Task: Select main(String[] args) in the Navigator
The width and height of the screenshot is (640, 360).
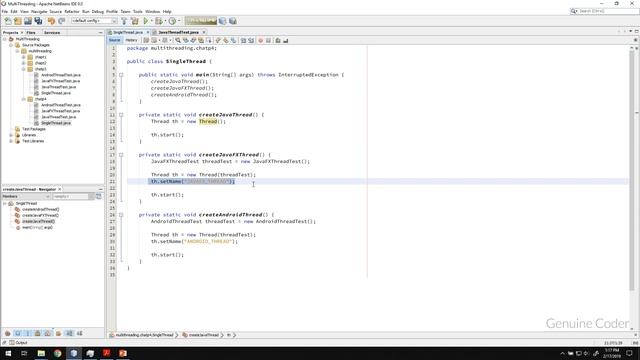Action: pos(37,227)
